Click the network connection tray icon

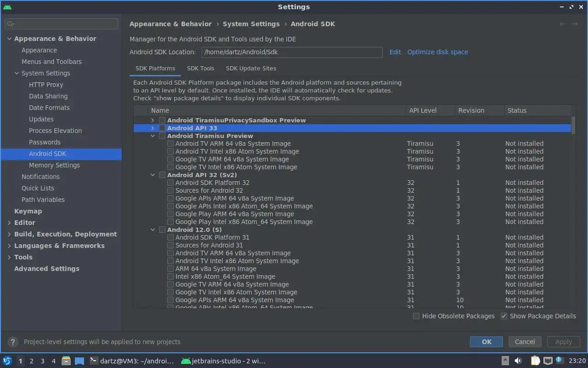click(548, 361)
